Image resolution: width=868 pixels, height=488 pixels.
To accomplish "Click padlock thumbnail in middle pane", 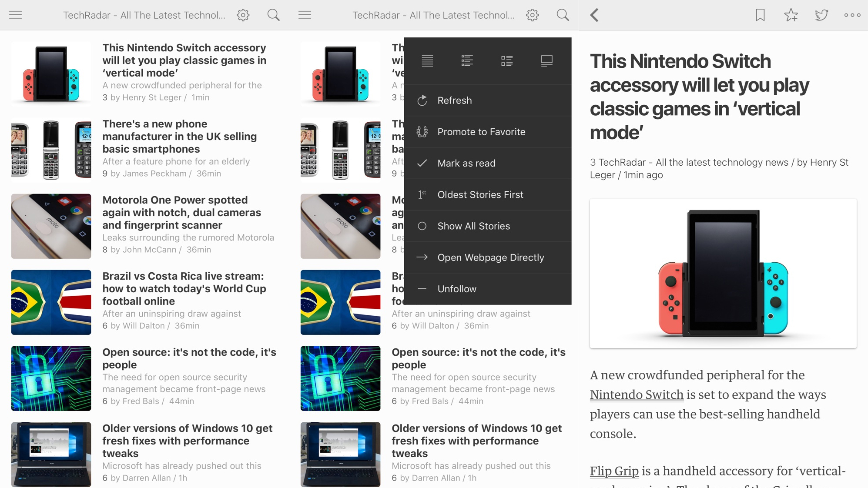I will click(x=341, y=378).
